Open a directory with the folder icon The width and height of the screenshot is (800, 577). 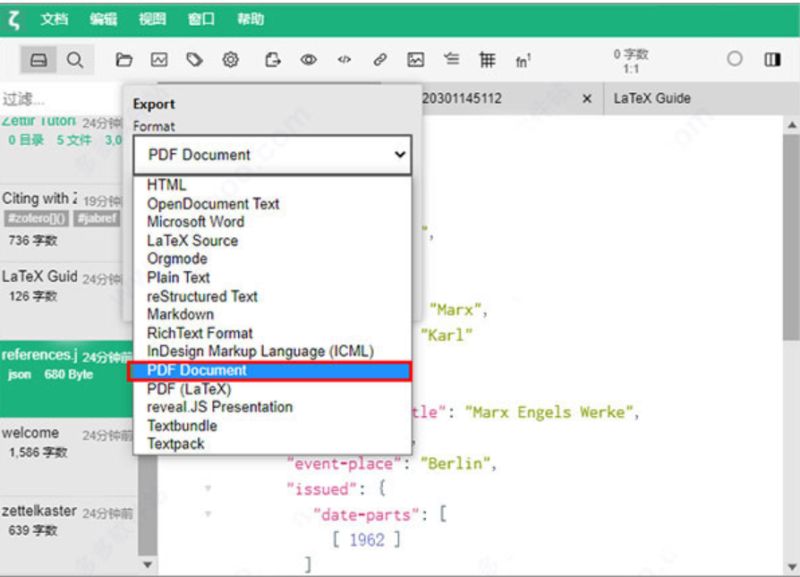tap(123, 60)
